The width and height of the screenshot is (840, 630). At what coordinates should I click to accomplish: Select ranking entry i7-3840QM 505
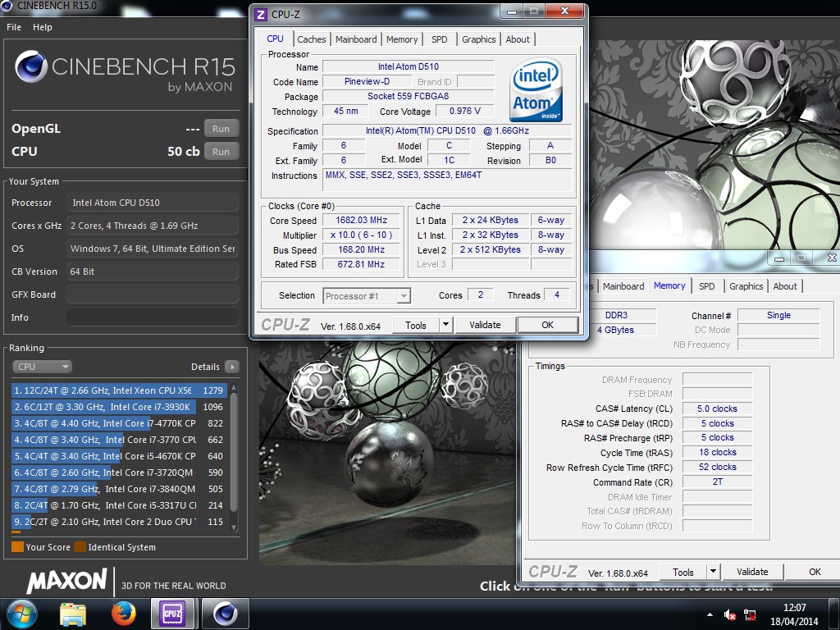tap(119, 489)
